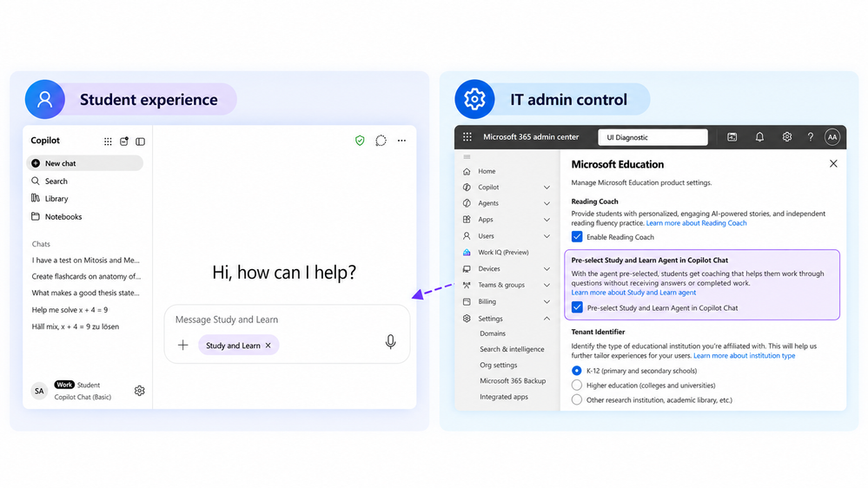Click the SA profile avatar
This screenshot has width=868, height=488.
[39, 391]
